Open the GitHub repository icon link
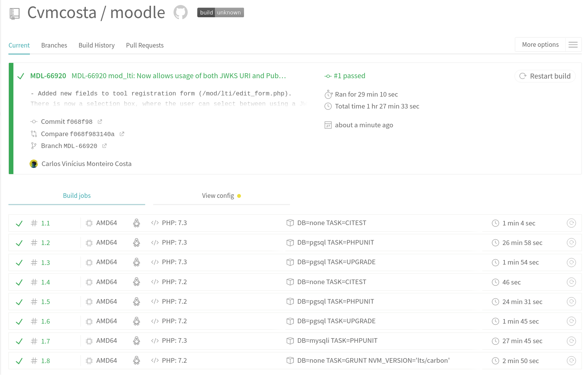 point(180,12)
